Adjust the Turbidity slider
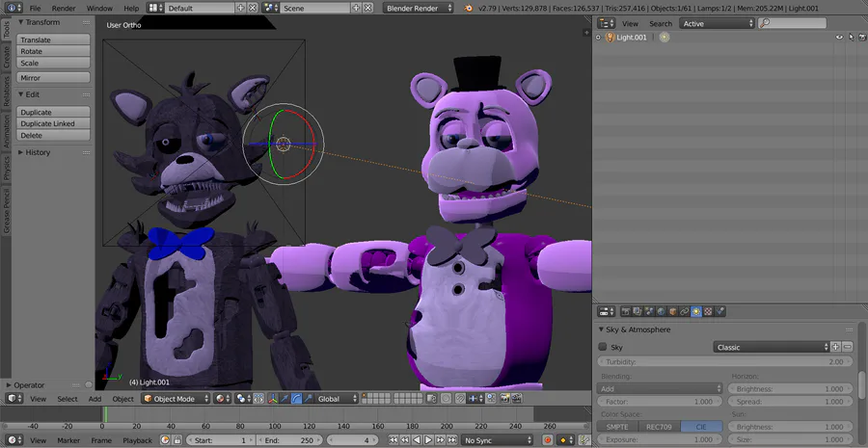The width and height of the screenshot is (868, 448). pos(725,361)
